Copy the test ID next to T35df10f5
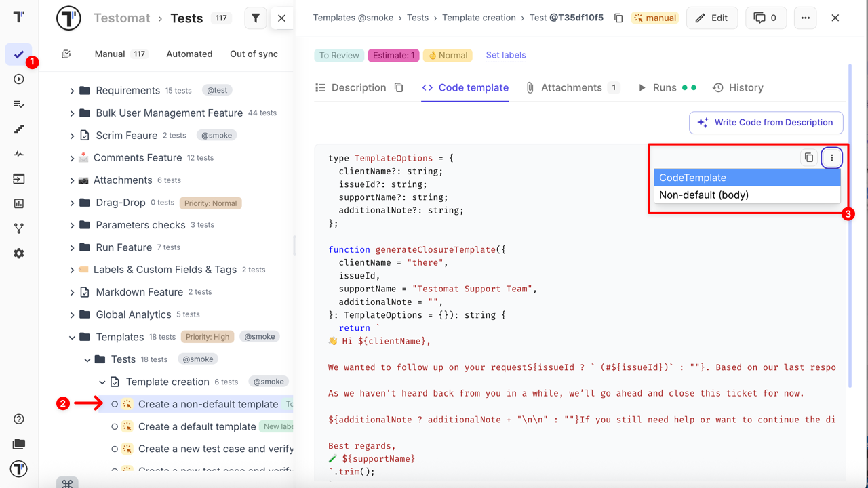 coord(618,18)
